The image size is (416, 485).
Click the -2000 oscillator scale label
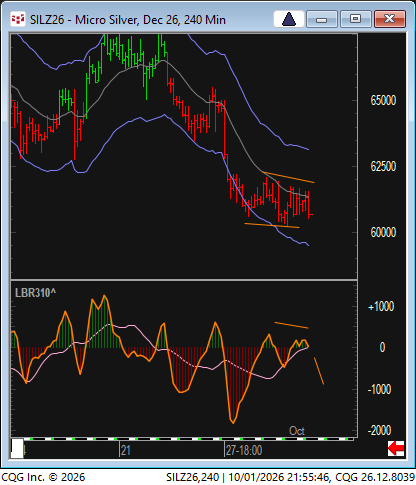point(379,430)
